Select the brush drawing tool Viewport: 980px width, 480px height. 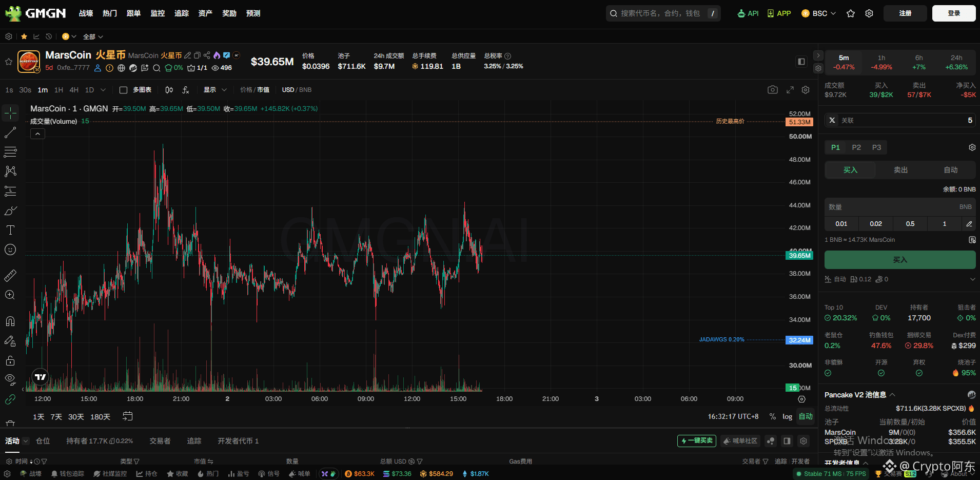coord(10,210)
